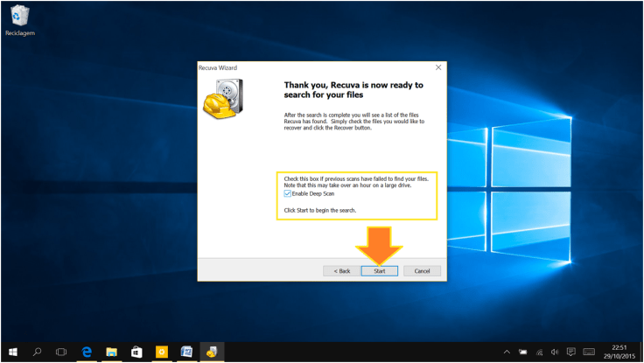Switch to the Recuva taskbar icon
Image resolution: width=644 pixels, height=363 pixels.
(211, 352)
